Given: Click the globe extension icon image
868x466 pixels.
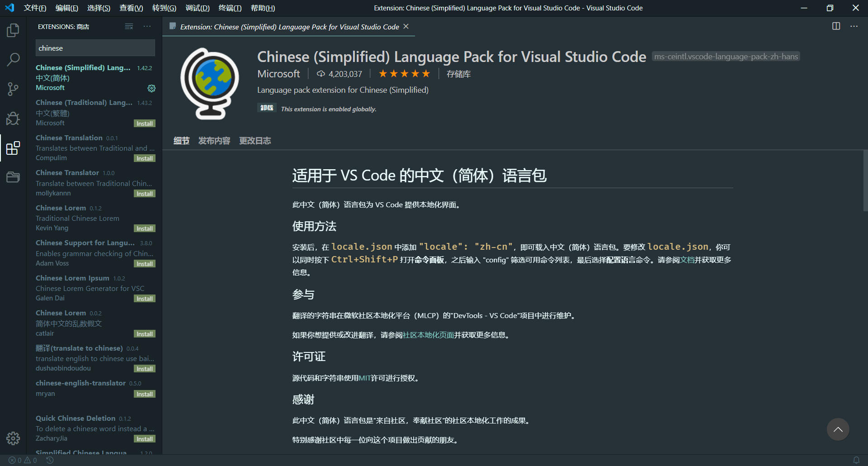Looking at the screenshot, I should point(210,84).
